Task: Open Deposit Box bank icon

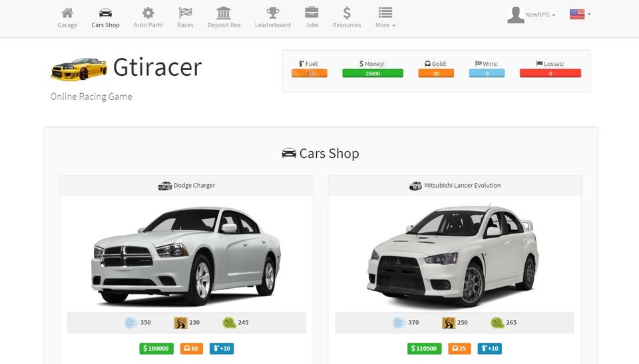Action: click(x=224, y=13)
